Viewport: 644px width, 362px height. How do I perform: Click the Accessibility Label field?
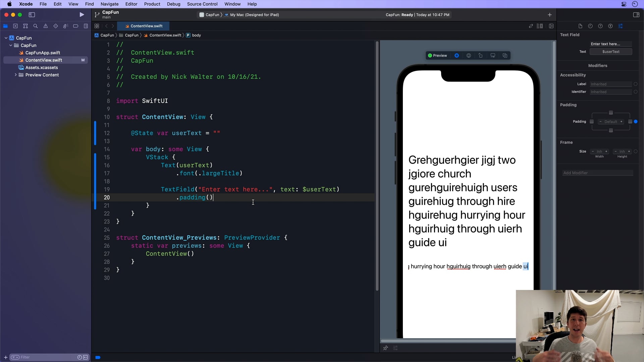(x=611, y=84)
